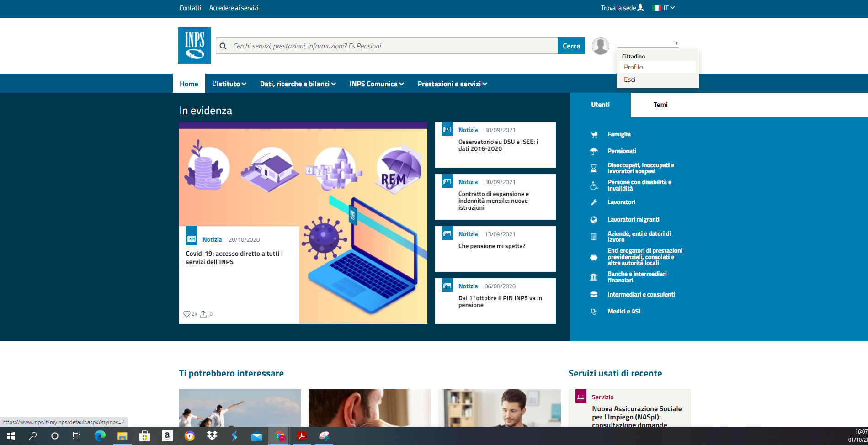868x445 pixels.
Task: Open Dal 1° ottobre PIN INPS article
Action: point(500,302)
